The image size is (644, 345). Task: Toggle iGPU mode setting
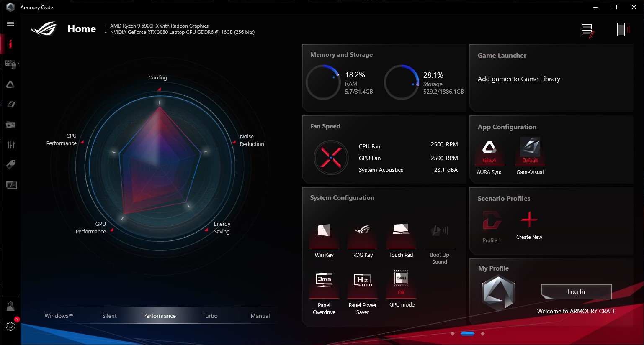(401, 289)
